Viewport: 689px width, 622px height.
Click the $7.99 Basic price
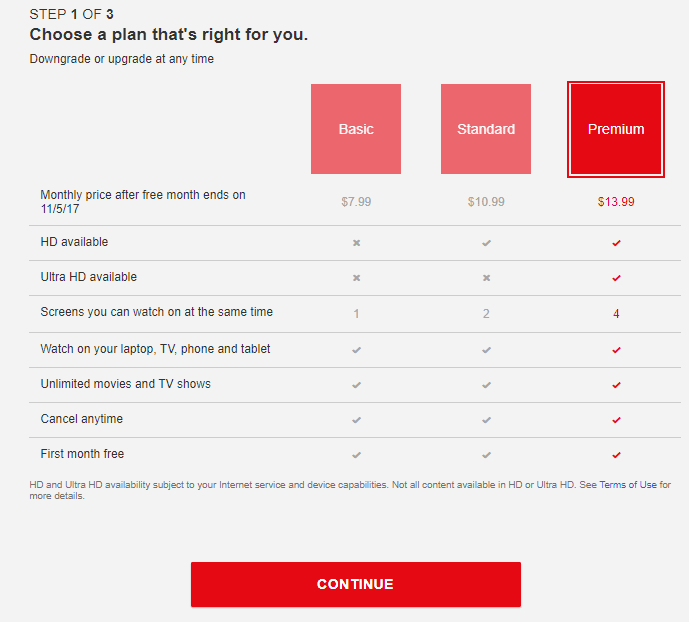click(356, 202)
